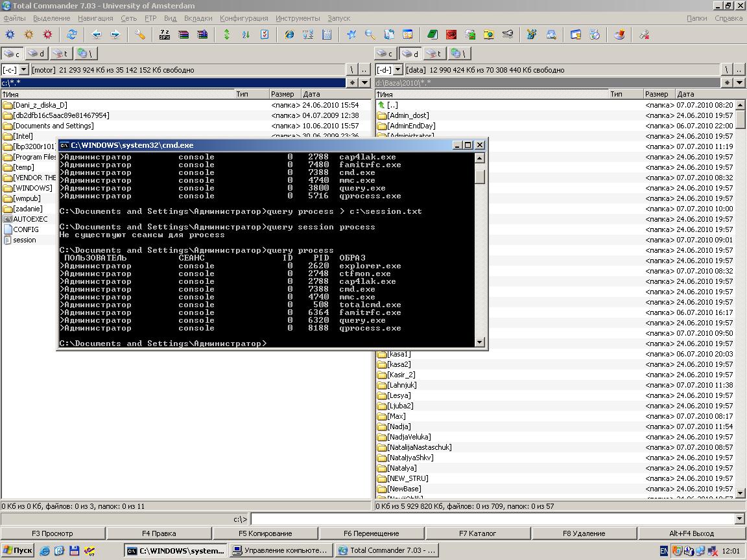Image resolution: width=747 pixels, height=560 pixels.
Task: Select drive d button in left panel
Action: point(36,54)
